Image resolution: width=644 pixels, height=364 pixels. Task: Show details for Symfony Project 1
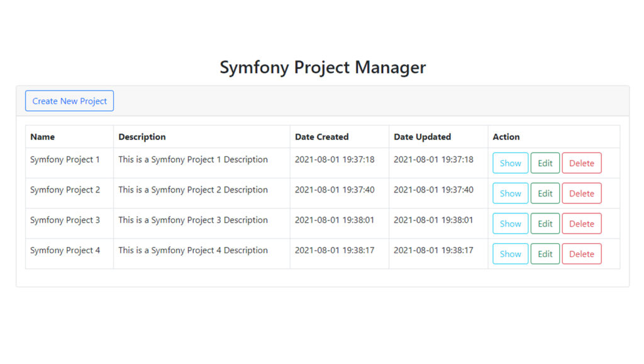click(x=511, y=163)
